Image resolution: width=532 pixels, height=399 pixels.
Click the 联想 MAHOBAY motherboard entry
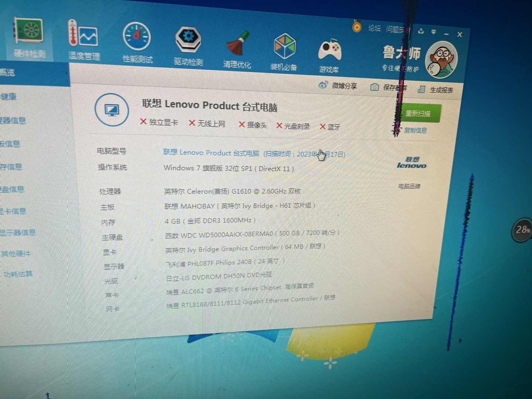click(239, 206)
